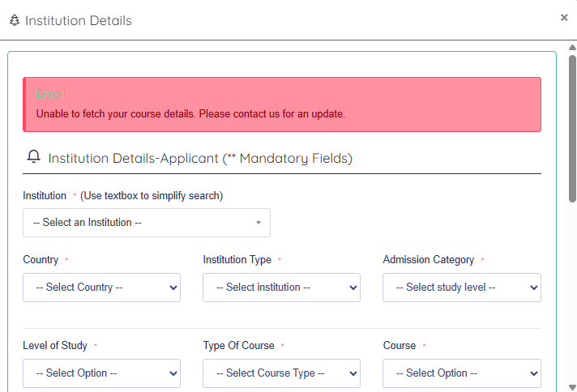Click the bell icon beside Institution Details-Applicant
Screen dimensions: 577x392
(33, 157)
